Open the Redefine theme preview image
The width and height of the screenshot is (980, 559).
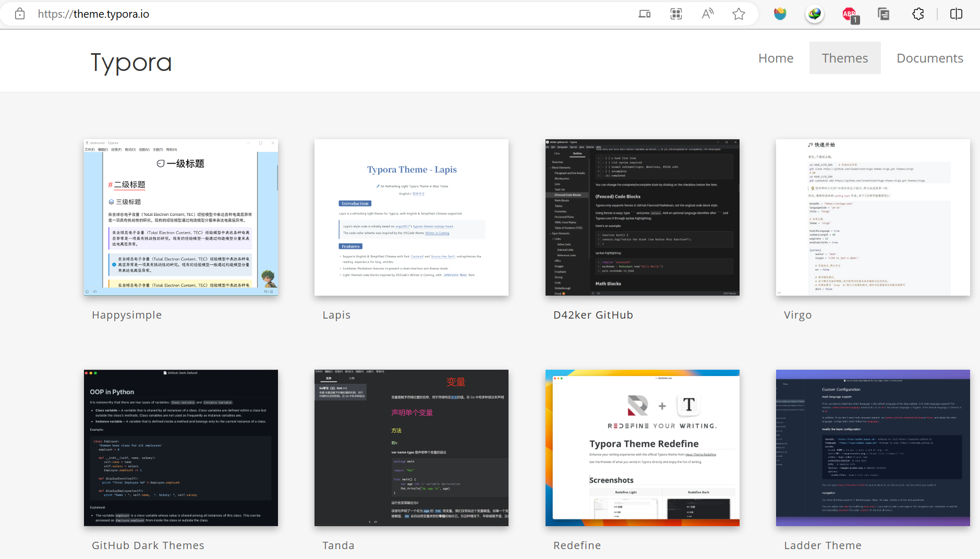(643, 448)
